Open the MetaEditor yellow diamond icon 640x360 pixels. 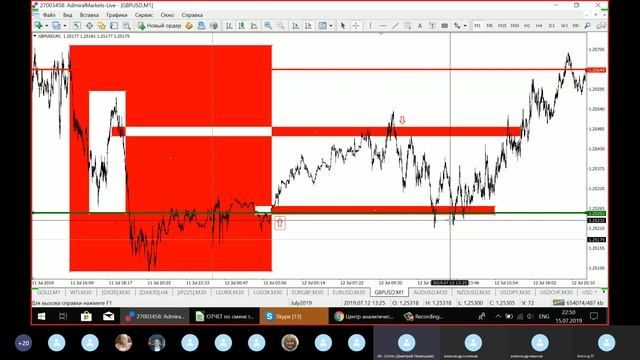click(x=189, y=26)
